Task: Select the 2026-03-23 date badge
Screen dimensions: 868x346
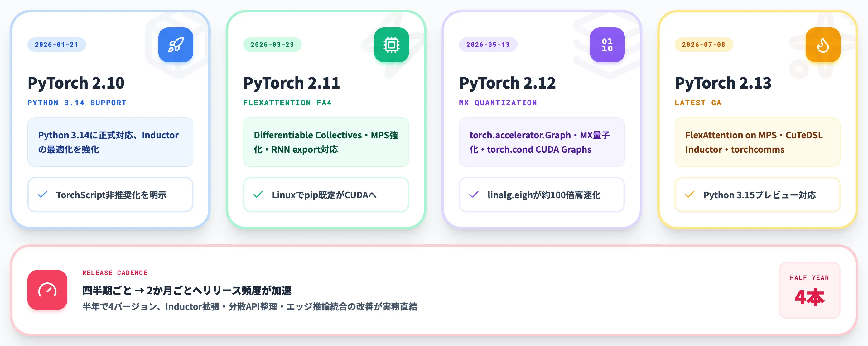Action: coord(272,45)
